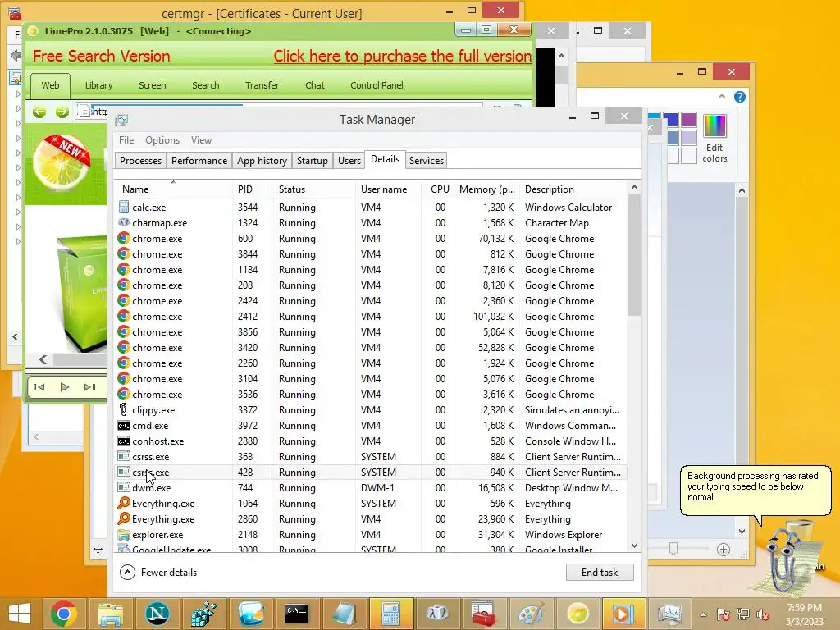Click the LimePro green back arrow
840x630 pixels.
point(39,112)
